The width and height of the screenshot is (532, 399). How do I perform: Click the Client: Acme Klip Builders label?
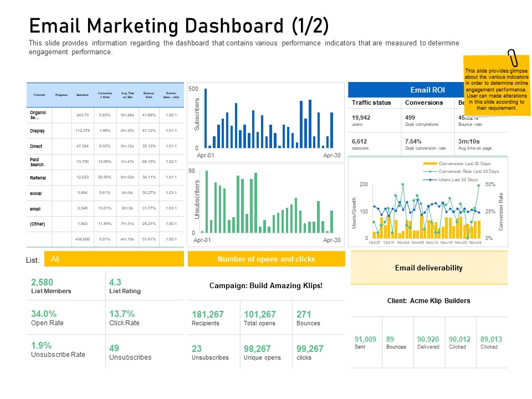pos(429,301)
